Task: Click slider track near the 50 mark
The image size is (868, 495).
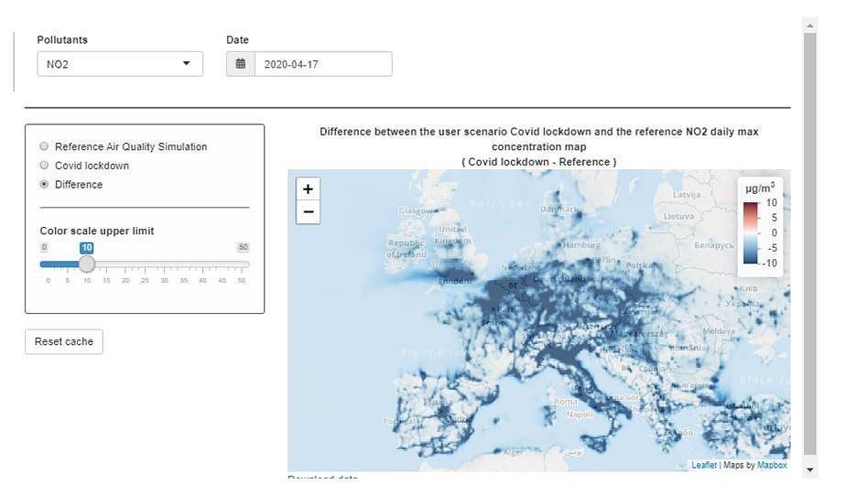Action: 242,264
